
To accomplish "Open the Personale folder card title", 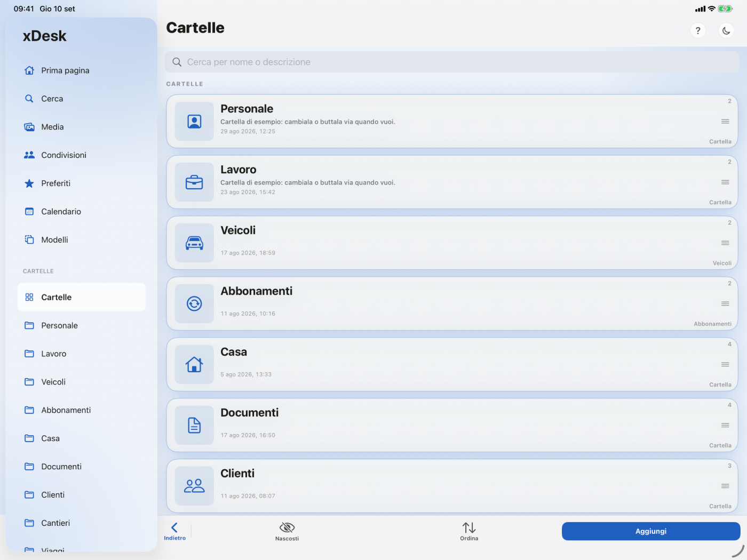I will pos(247,109).
